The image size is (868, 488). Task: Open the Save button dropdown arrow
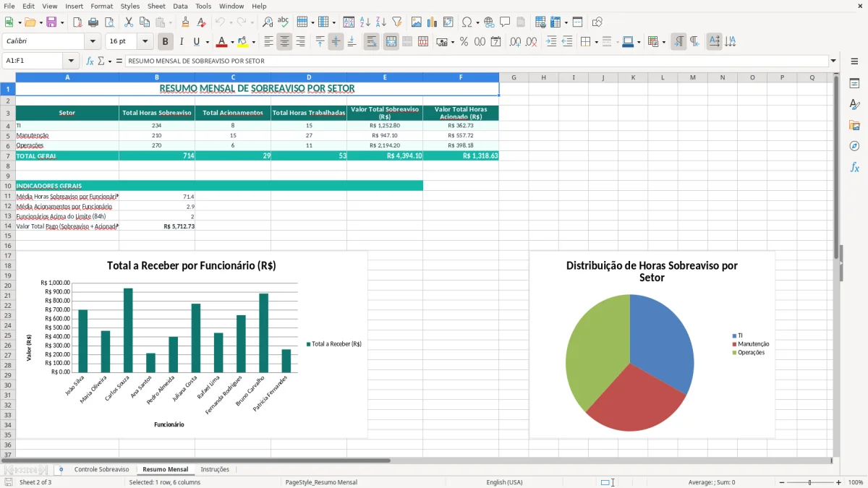tap(62, 22)
